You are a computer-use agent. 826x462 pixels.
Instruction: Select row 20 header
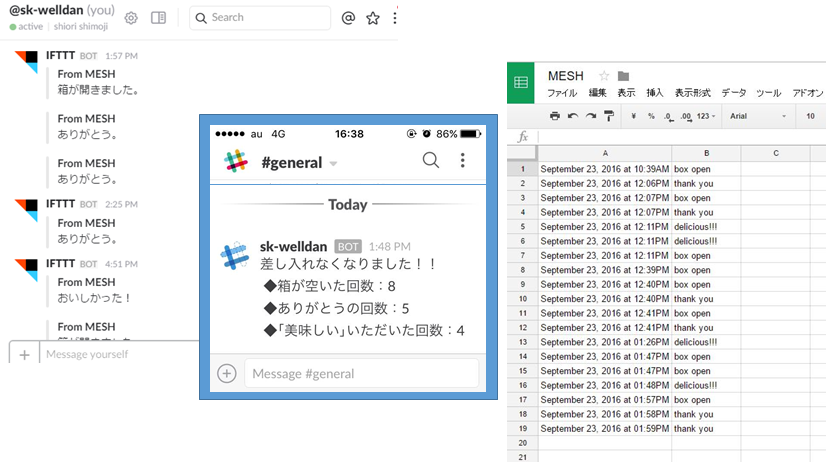tap(523, 443)
